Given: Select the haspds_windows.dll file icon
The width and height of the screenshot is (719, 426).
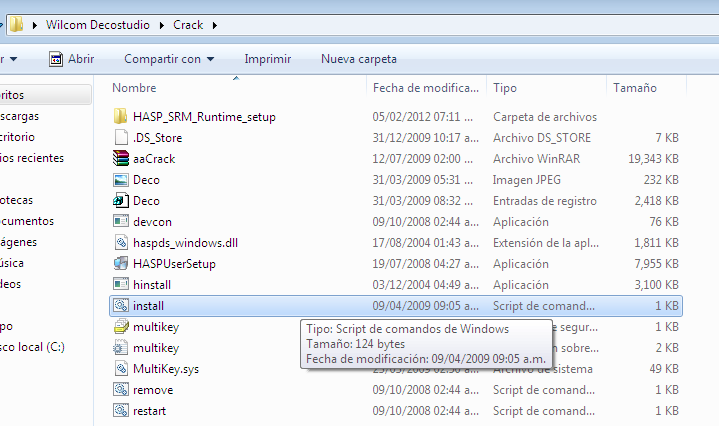Looking at the screenshot, I should click(x=121, y=242).
